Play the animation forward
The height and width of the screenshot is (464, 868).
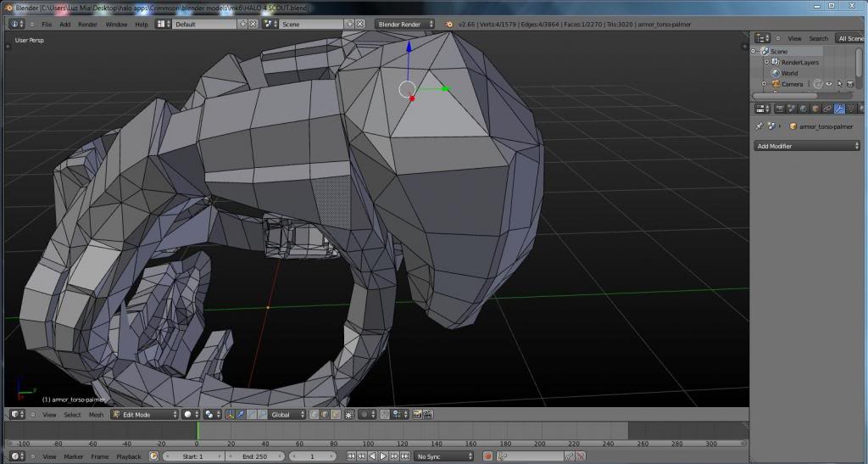(x=382, y=456)
